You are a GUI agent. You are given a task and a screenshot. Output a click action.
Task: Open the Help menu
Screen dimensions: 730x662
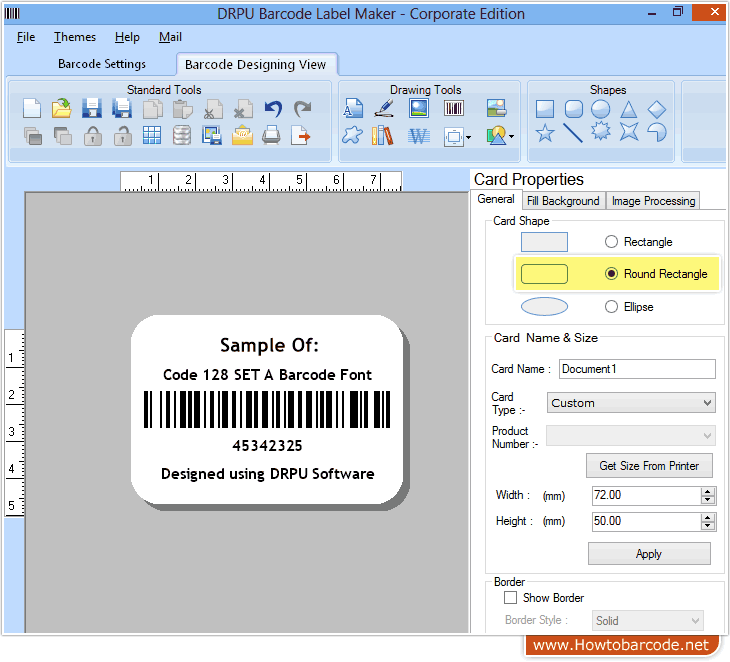[127, 37]
